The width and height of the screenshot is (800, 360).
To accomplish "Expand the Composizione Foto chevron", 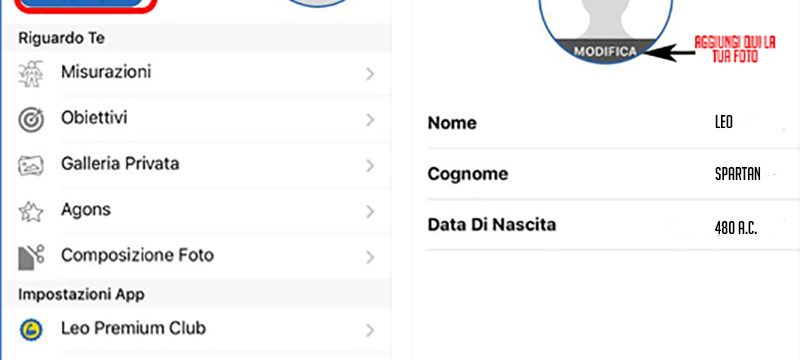I will [370, 258].
